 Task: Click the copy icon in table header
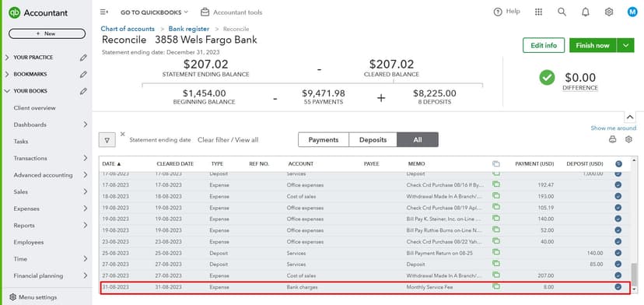(495, 163)
